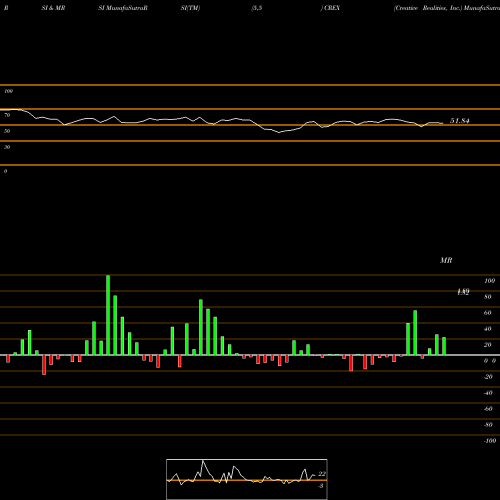
Task: Click the RSI value label 51.84
Action: pos(460,121)
